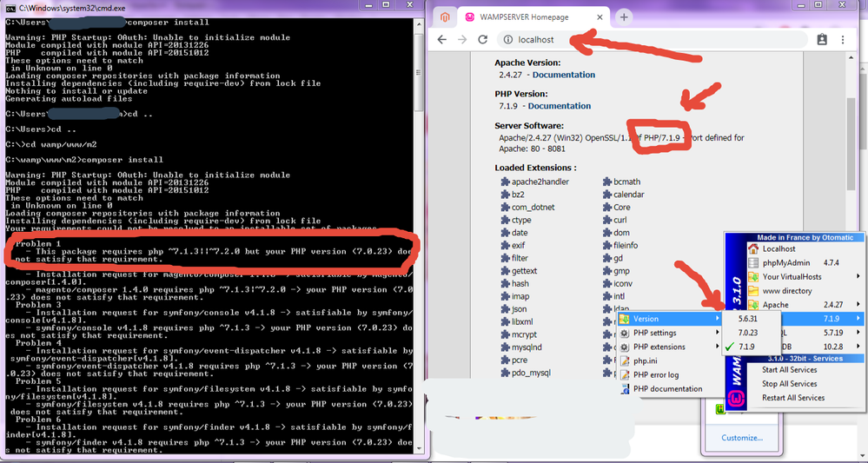Open the PHP Version Documentation link
This screenshot has height=463, width=868.
point(559,106)
